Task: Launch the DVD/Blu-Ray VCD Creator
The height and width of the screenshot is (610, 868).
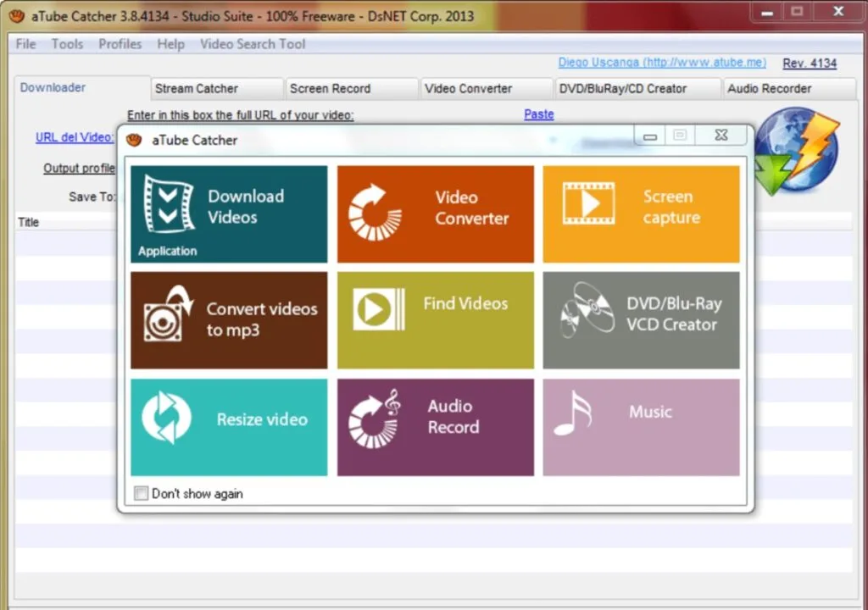Action: click(641, 319)
